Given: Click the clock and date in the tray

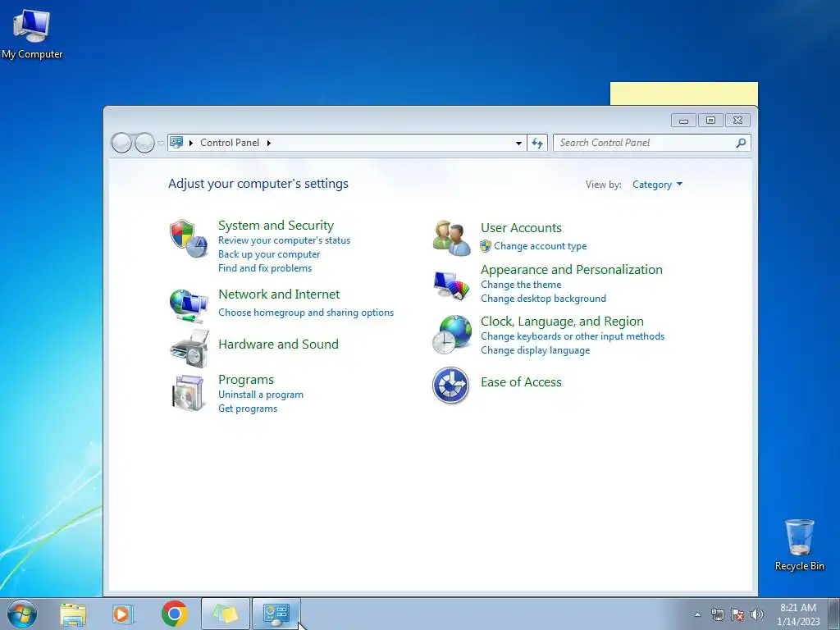Looking at the screenshot, I should coord(798,614).
